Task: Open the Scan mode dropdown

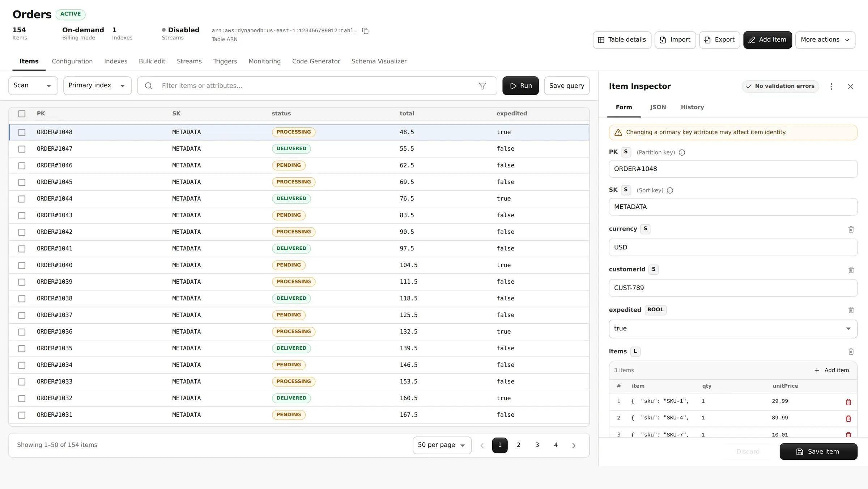Action: point(33,86)
